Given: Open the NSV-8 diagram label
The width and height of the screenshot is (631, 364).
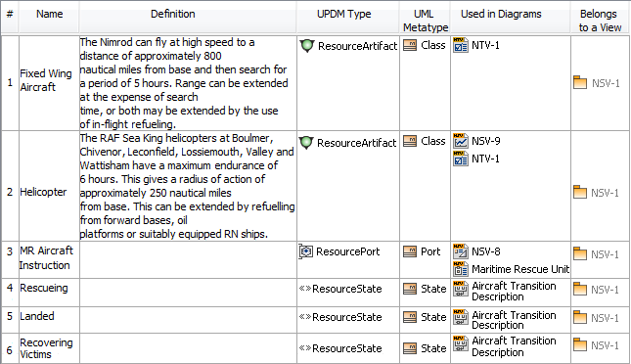Looking at the screenshot, I should (x=486, y=251).
